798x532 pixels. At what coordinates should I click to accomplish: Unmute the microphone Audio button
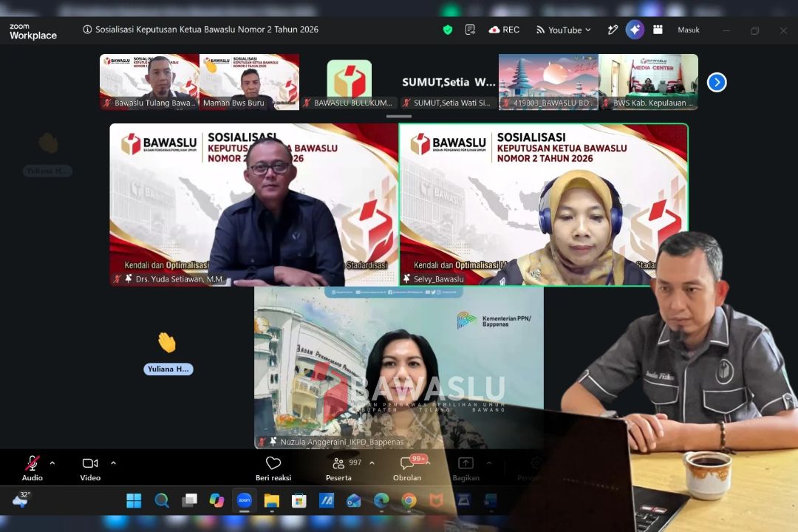click(x=32, y=468)
